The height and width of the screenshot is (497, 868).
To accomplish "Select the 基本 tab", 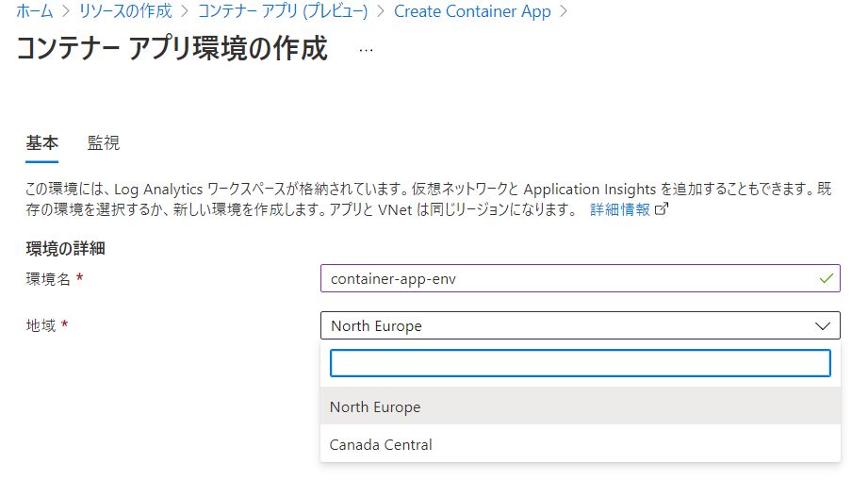I will click(x=42, y=143).
